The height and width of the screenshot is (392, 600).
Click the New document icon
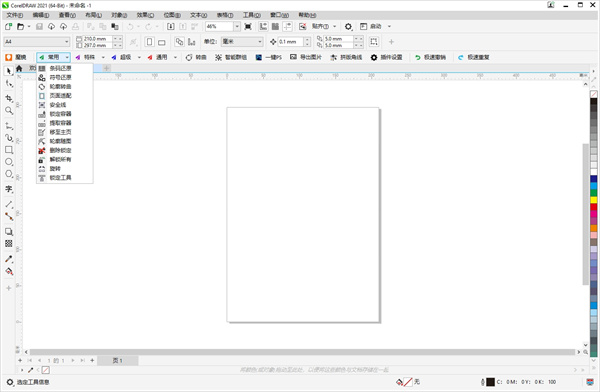8,26
